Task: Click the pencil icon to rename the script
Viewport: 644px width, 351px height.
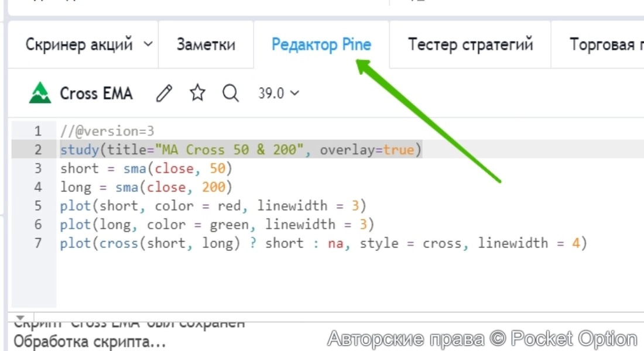Action: (x=165, y=93)
